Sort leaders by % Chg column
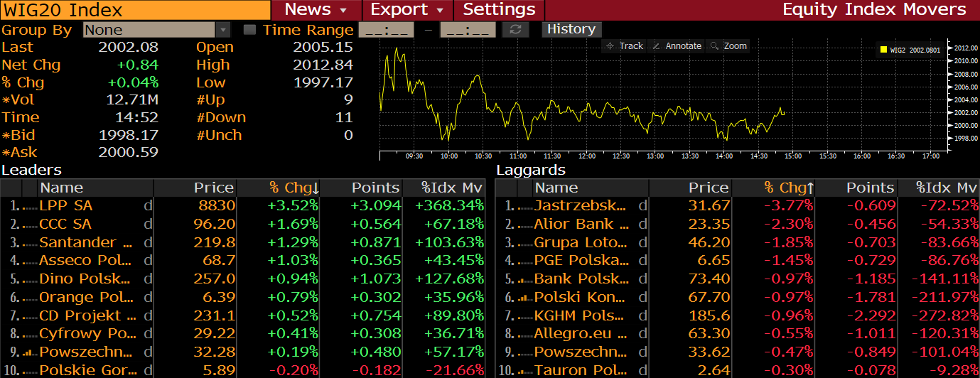 pos(294,188)
